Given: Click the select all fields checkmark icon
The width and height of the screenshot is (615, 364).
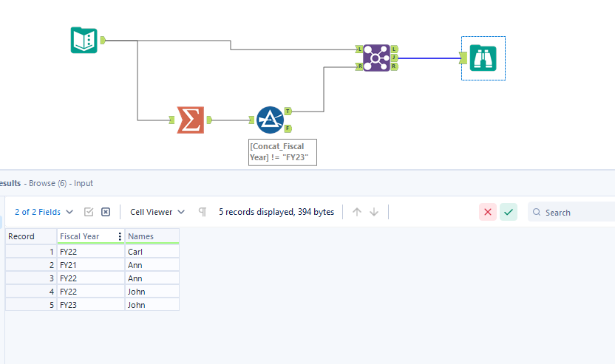Looking at the screenshot, I should pyautogui.click(x=89, y=212).
